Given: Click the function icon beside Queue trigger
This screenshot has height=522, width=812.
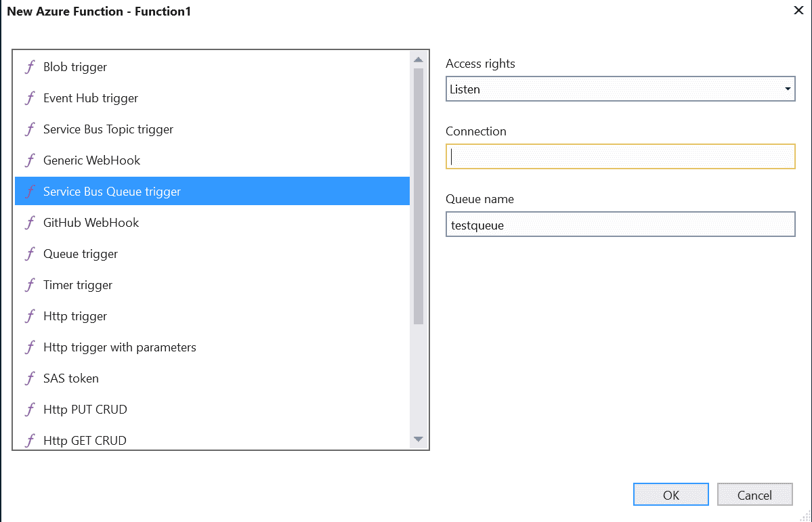Looking at the screenshot, I should pos(30,253).
